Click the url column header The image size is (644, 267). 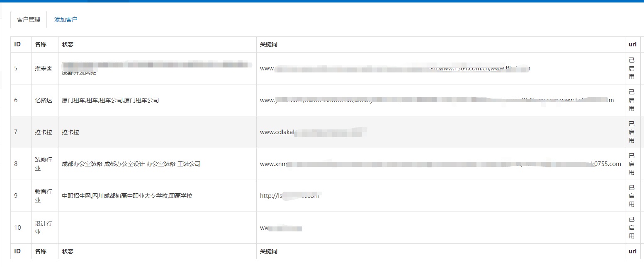(x=632, y=44)
